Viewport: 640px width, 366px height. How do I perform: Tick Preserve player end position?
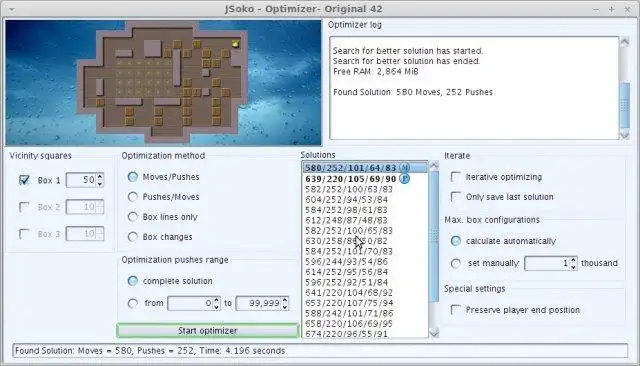pyautogui.click(x=456, y=310)
